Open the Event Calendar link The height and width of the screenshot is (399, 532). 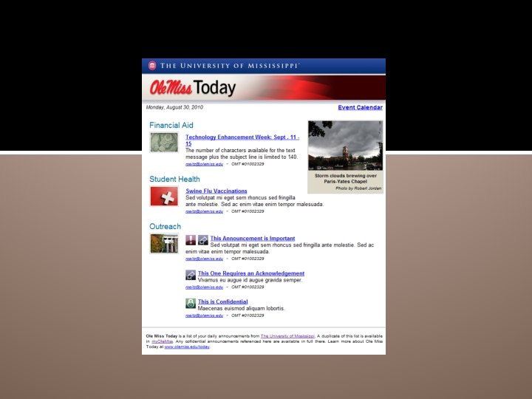[360, 107]
